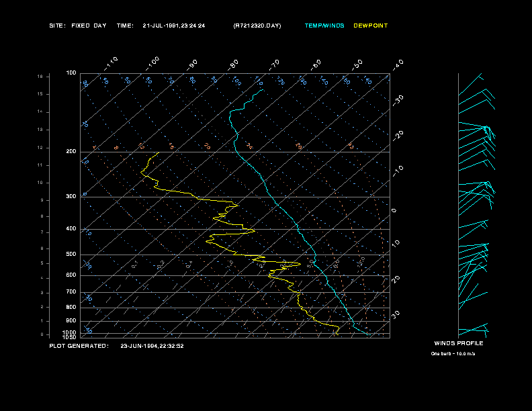This screenshot has width=532, height=411.
Task: Click the 700 pressure level label
Action: pyautogui.click(x=71, y=291)
